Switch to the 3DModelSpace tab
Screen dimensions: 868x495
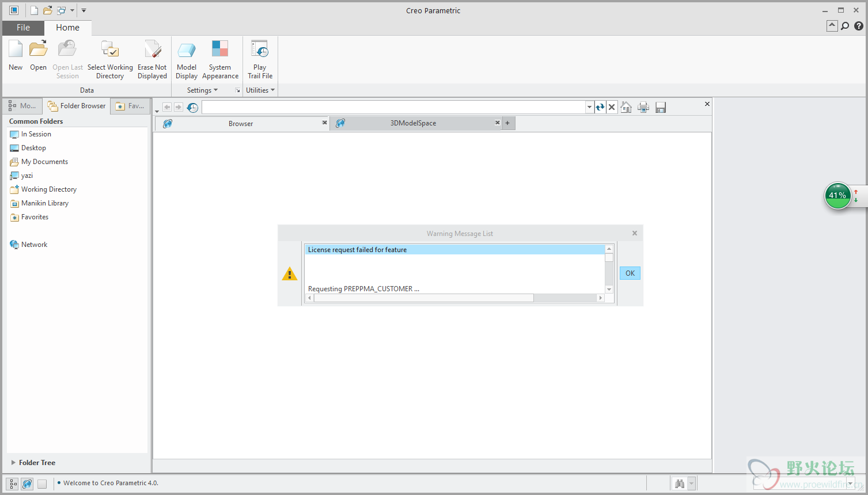(x=413, y=123)
